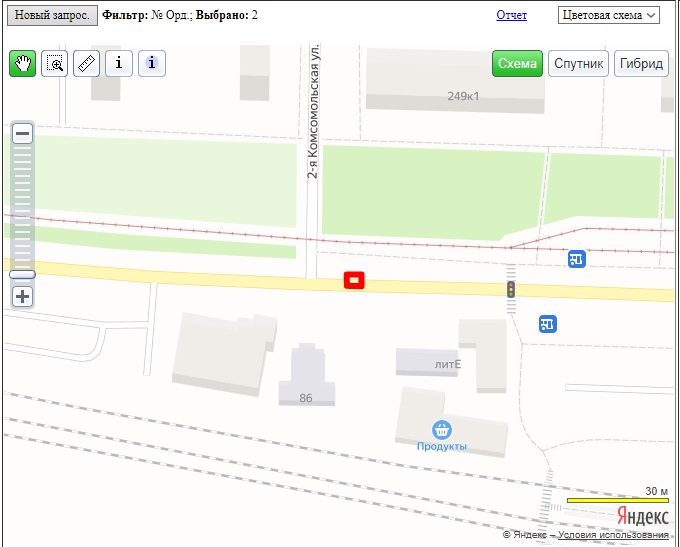Click the blue-highlighted info tool icon

152,63
